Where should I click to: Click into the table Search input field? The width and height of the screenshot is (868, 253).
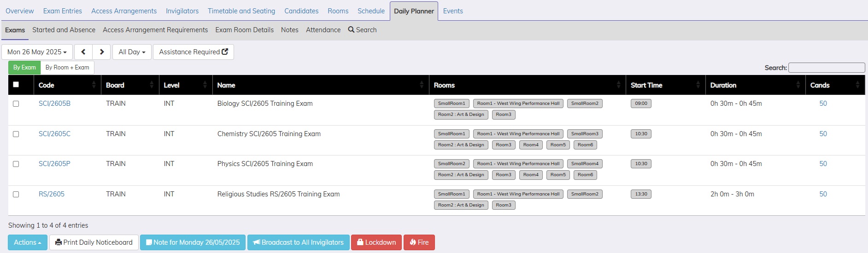[x=826, y=68]
